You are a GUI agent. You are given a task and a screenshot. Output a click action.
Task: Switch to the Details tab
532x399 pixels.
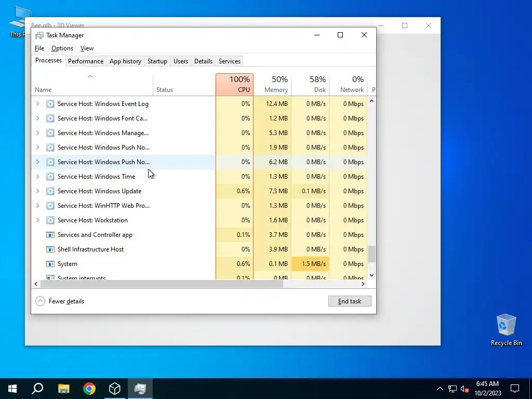pos(203,61)
